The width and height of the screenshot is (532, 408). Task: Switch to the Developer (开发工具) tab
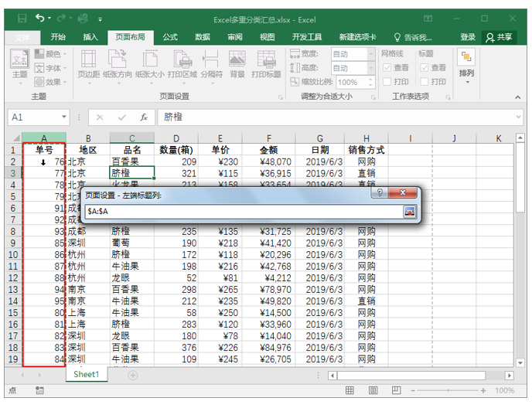coord(307,37)
